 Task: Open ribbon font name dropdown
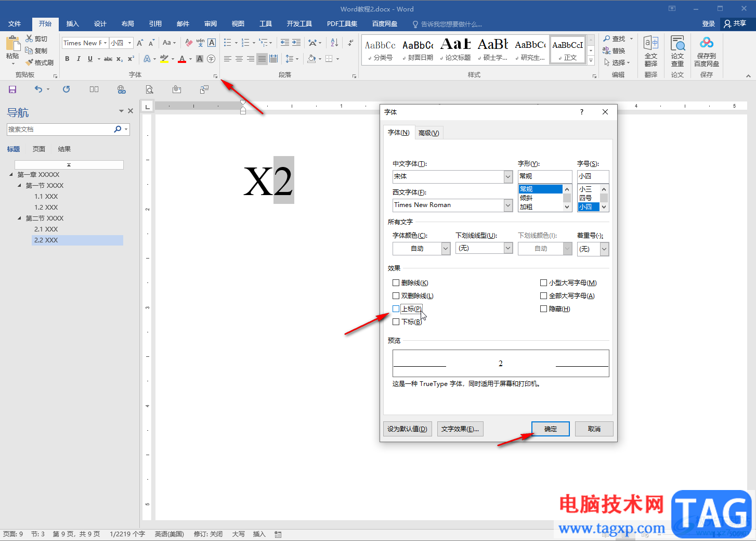click(105, 43)
